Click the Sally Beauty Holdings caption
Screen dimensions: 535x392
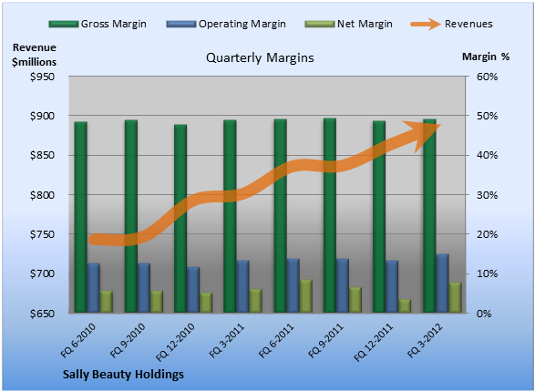pos(123,375)
